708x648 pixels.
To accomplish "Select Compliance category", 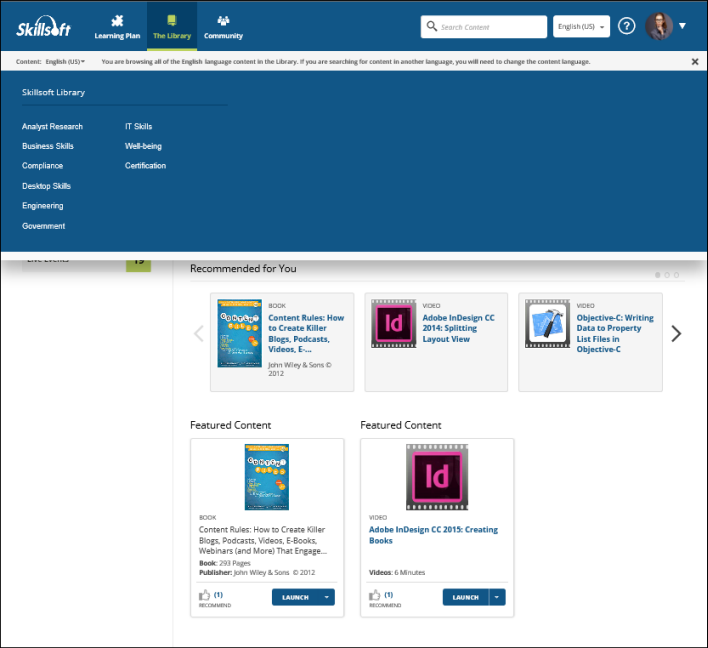I will 42,166.
